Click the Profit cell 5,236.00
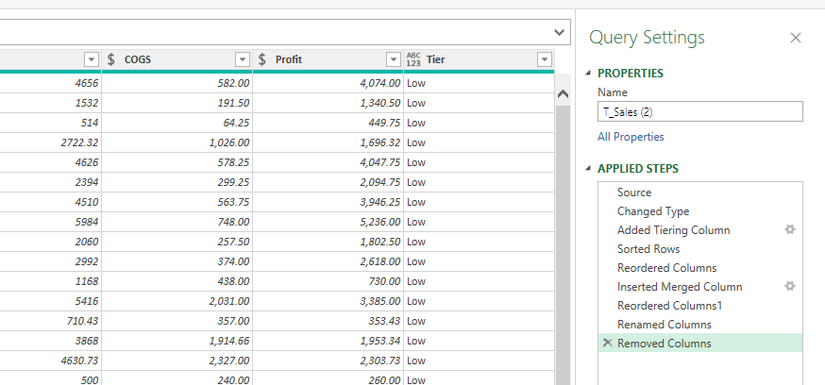This screenshot has width=825, height=385. click(x=328, y=222)
